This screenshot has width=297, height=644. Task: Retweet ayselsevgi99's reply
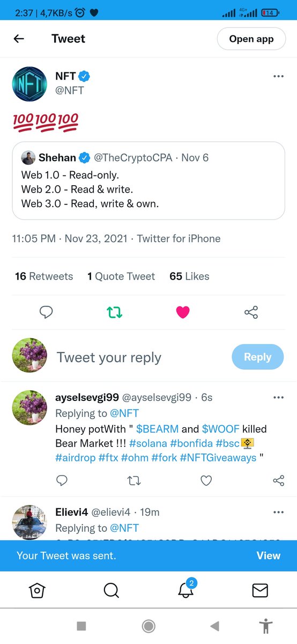point(134,480)
